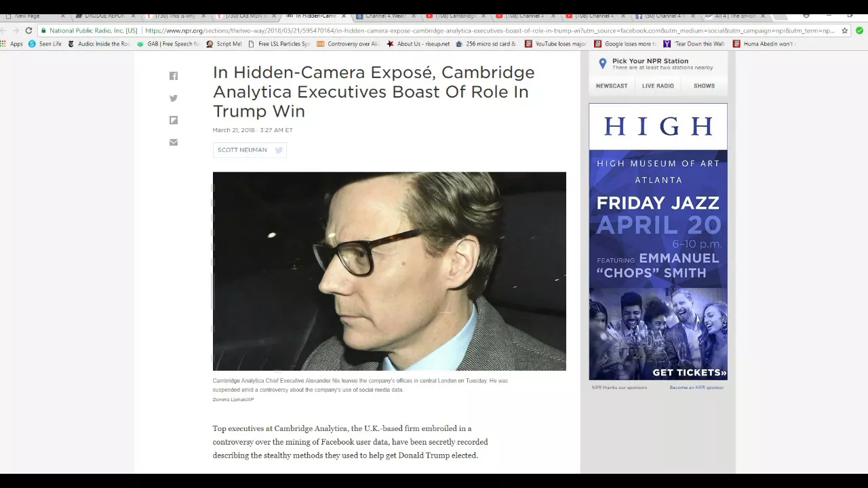Screen dimensions: 868x488
Task: Open the Controversy over Alic bookmark
Action: pyautogui.click(x=349, y=44)
